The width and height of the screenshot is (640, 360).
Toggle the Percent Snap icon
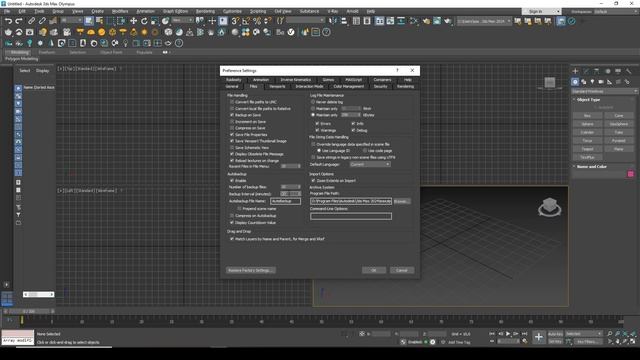click(257, 21)
